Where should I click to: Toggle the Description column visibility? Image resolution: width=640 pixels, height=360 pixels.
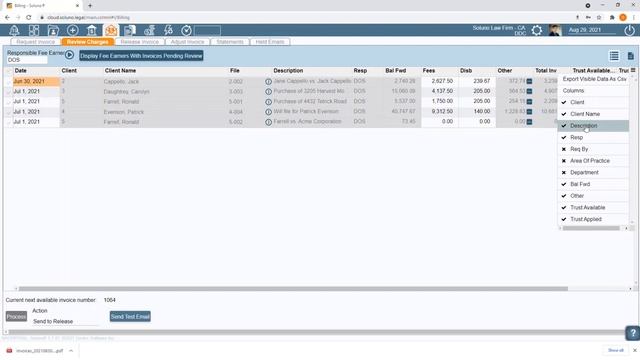[x=593, y=126]
